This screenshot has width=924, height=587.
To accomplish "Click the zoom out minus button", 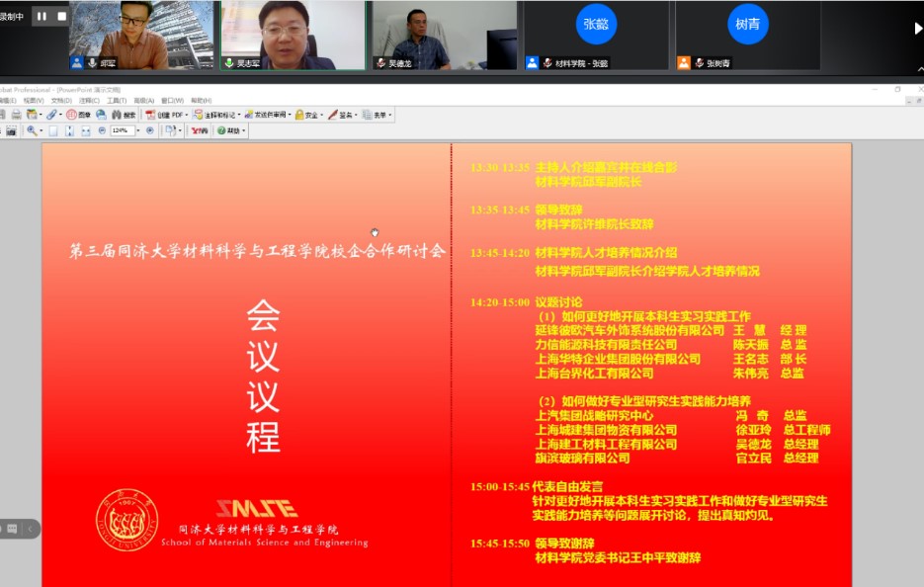I will click(x=102, y=130).
